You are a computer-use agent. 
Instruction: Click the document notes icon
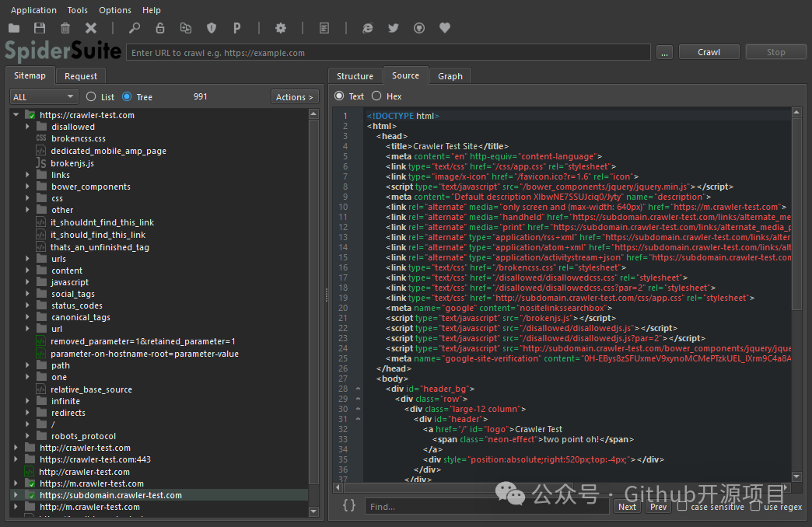(324, 28)
